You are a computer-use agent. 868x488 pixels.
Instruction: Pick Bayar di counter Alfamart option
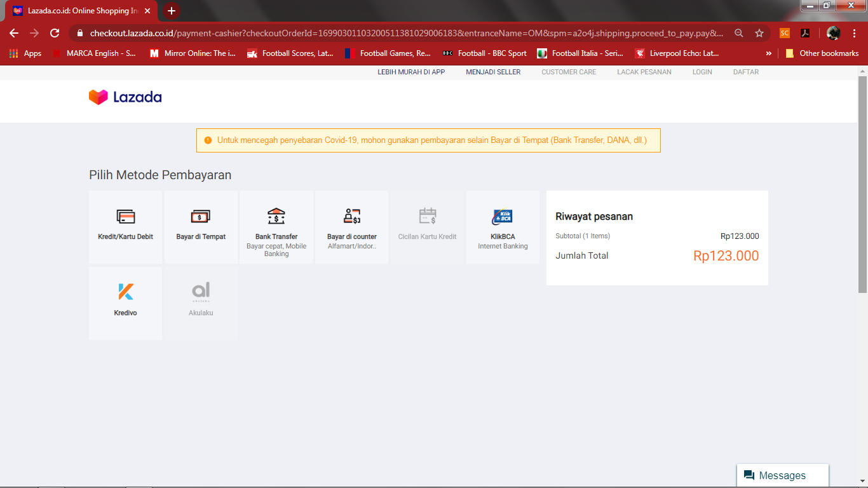click(x=352, y=227)
